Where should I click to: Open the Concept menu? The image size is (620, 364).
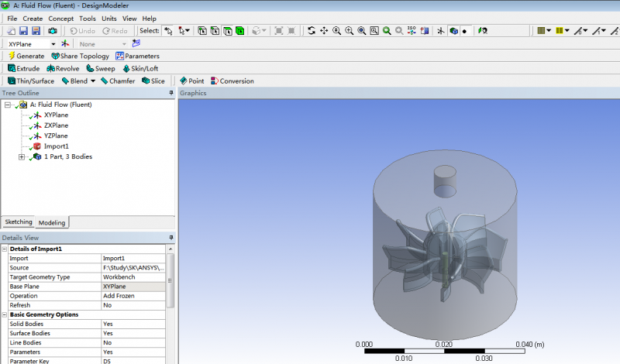tap(61, 19)
